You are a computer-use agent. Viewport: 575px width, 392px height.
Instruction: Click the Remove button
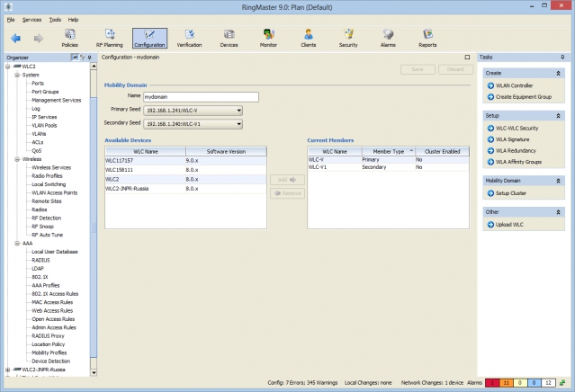click(287, 193)
